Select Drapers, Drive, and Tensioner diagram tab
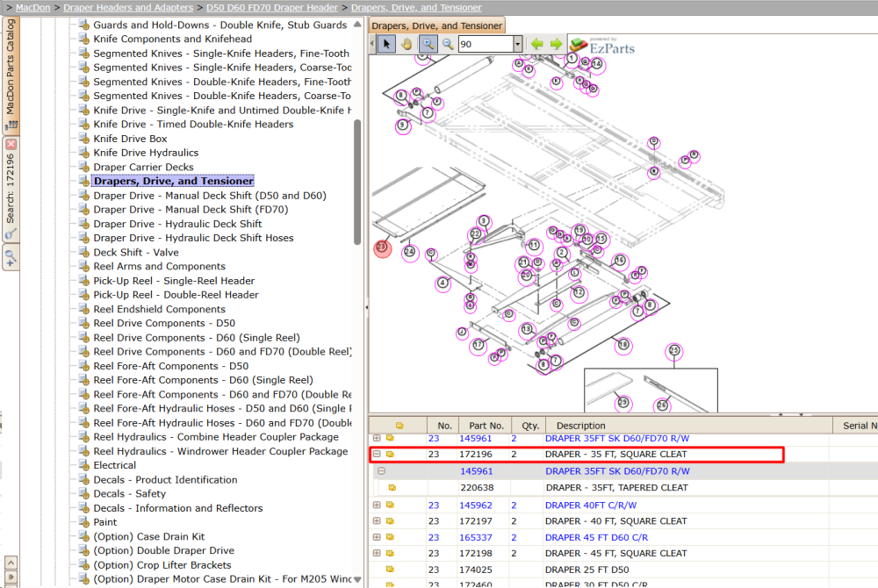Viewport: 878px width, 588px height. 436,25
